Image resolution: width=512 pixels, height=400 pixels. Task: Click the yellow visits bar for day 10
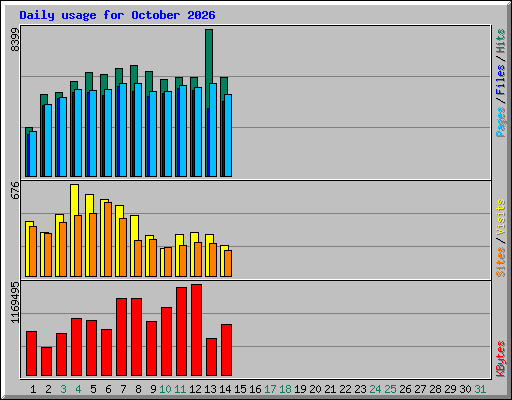click(x=162, y=262)
